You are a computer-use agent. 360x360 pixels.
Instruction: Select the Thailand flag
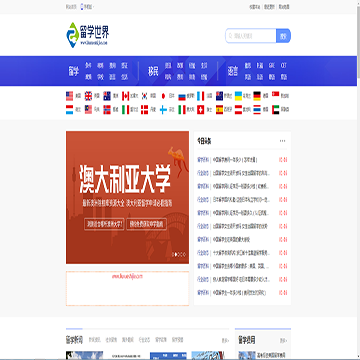[x=257, y=110]
